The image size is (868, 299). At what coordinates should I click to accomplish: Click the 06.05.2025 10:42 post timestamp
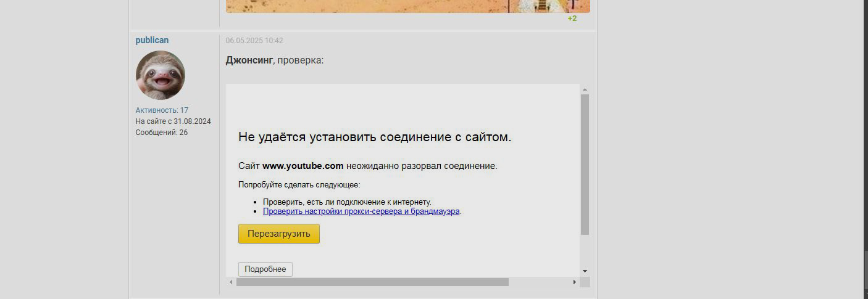pos(254,41)
